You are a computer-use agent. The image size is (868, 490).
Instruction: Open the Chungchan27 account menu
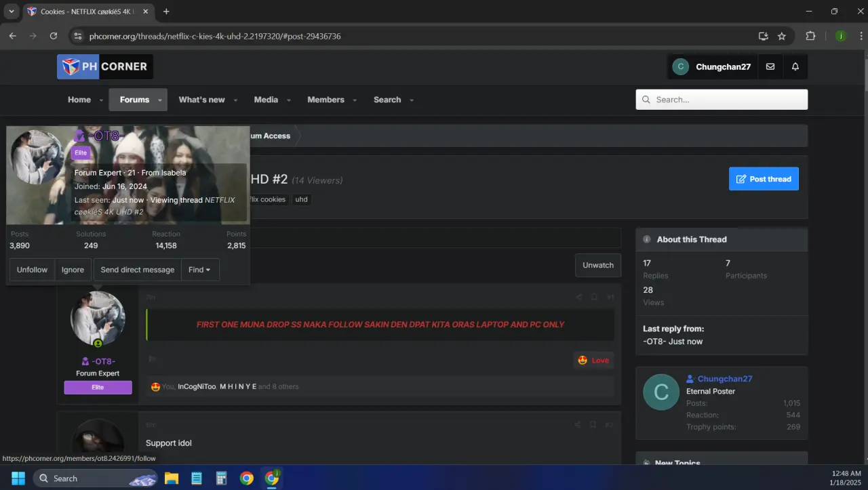click(x=711, y=66)
